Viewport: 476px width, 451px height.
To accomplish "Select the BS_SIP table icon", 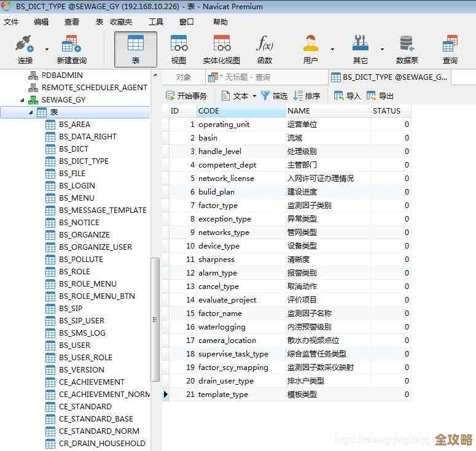I will click(50, 309).
